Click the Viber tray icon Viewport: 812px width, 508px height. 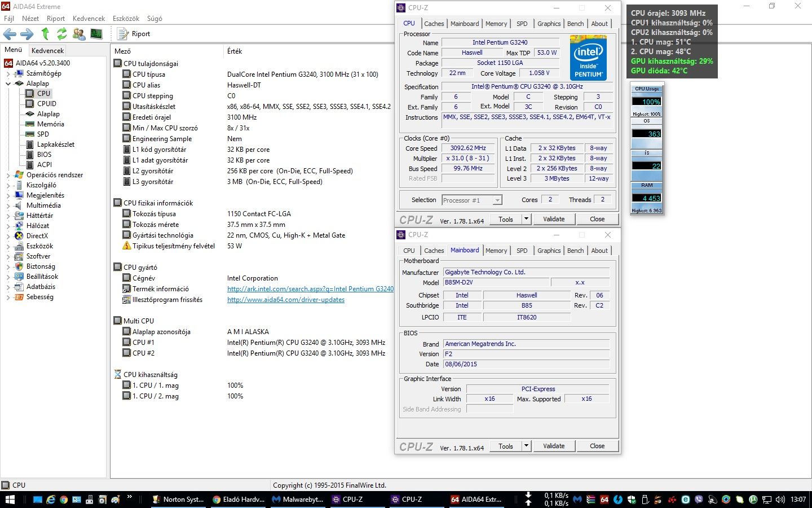699,500
